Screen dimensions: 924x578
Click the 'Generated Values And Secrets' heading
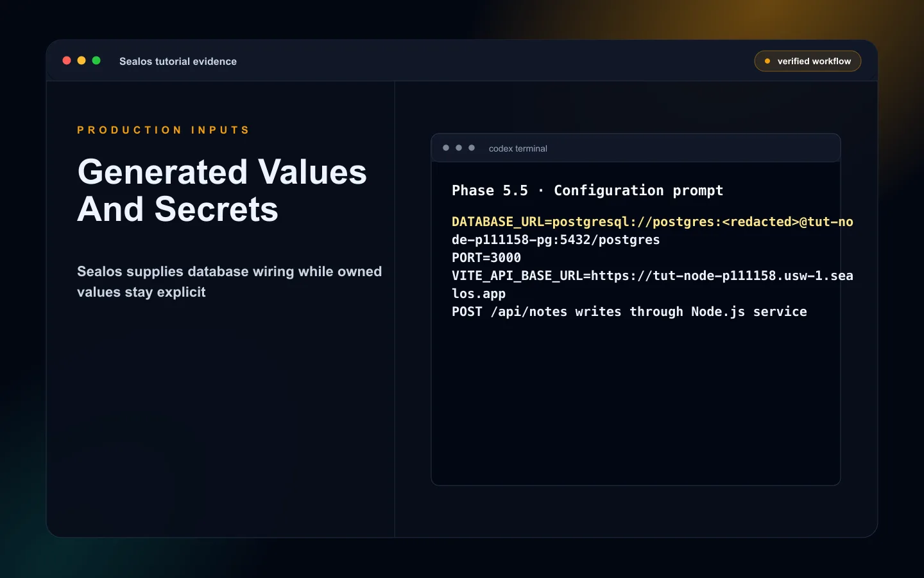tap(222, 190)
